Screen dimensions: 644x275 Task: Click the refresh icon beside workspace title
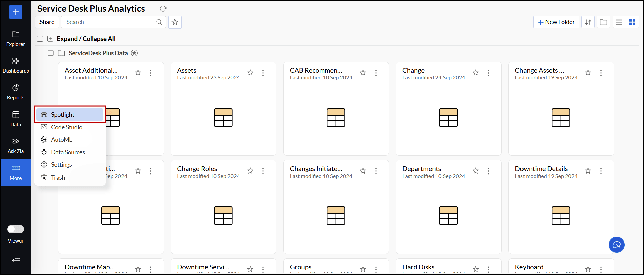[x=163, y=9]
